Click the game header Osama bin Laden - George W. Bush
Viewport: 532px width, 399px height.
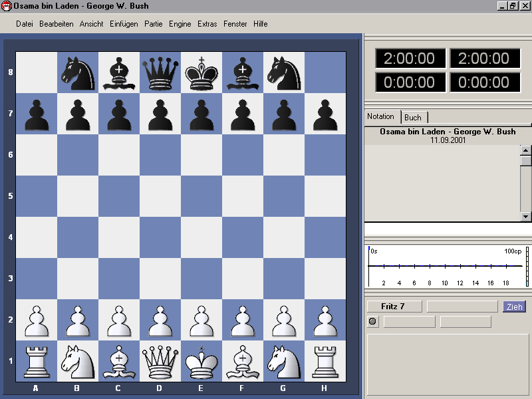(x=448, y=131)
